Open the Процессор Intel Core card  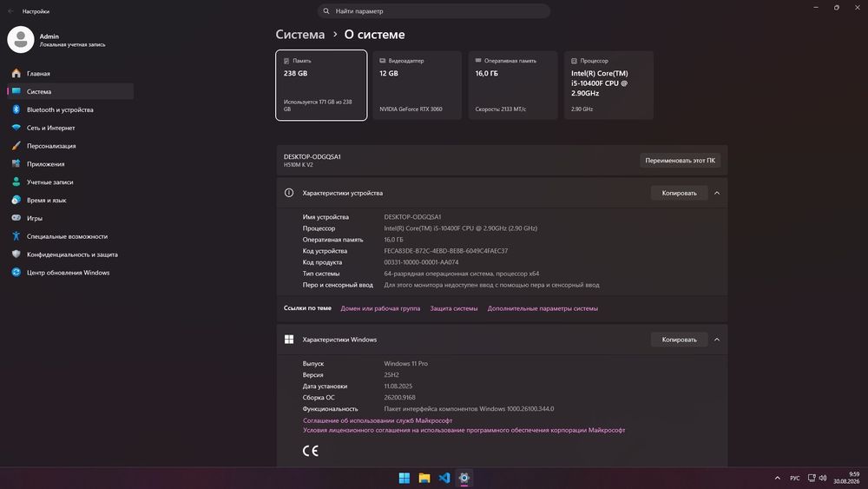[x=608, y=85]
